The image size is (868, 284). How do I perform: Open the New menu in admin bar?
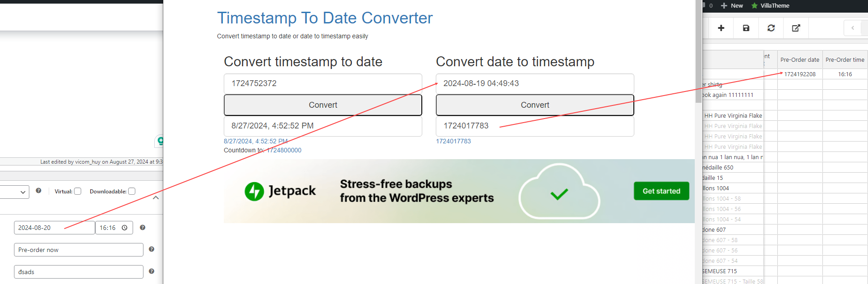tap(732, 6)
